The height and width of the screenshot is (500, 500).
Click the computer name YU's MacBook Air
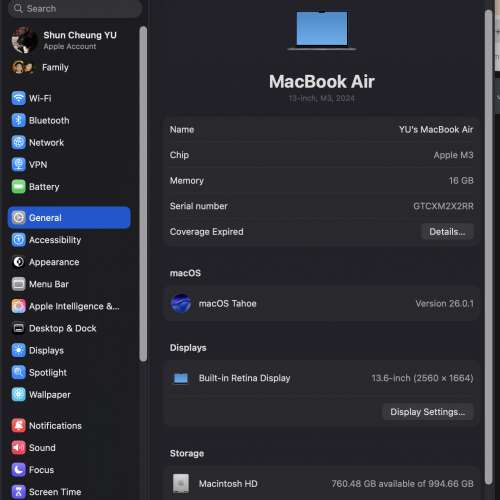436,129
